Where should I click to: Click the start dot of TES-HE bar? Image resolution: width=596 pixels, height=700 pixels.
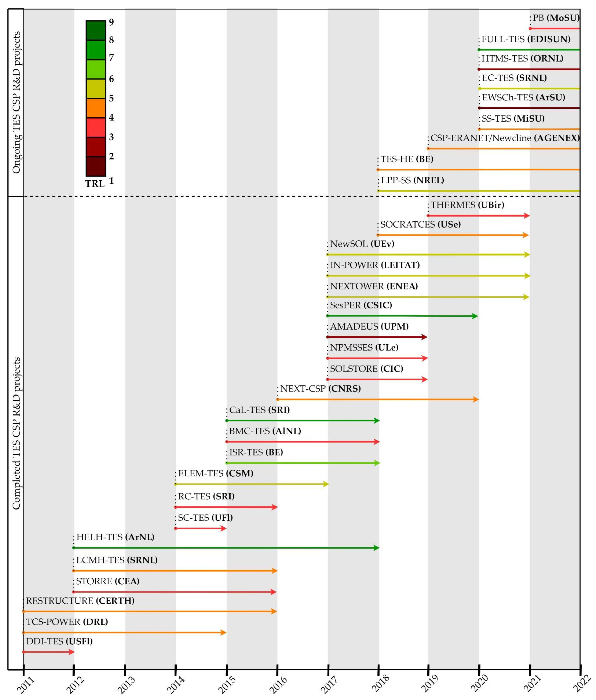click(x=378, y=170)
